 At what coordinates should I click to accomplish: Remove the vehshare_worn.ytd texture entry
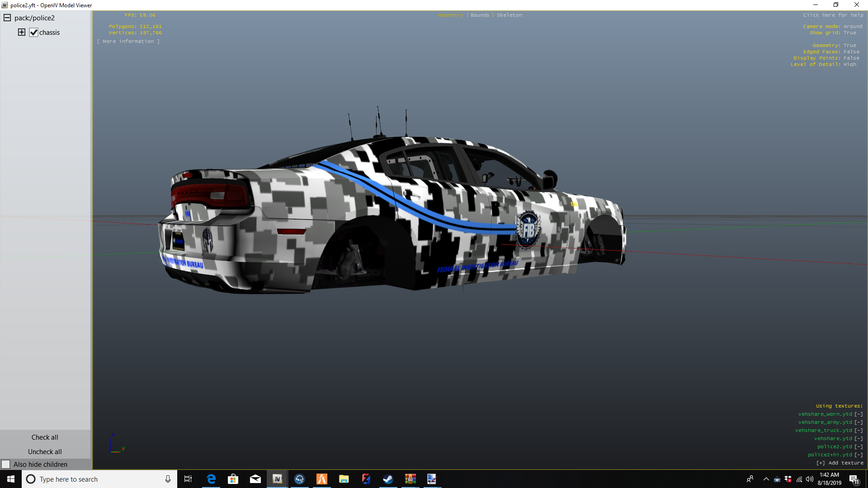point(859,414)
